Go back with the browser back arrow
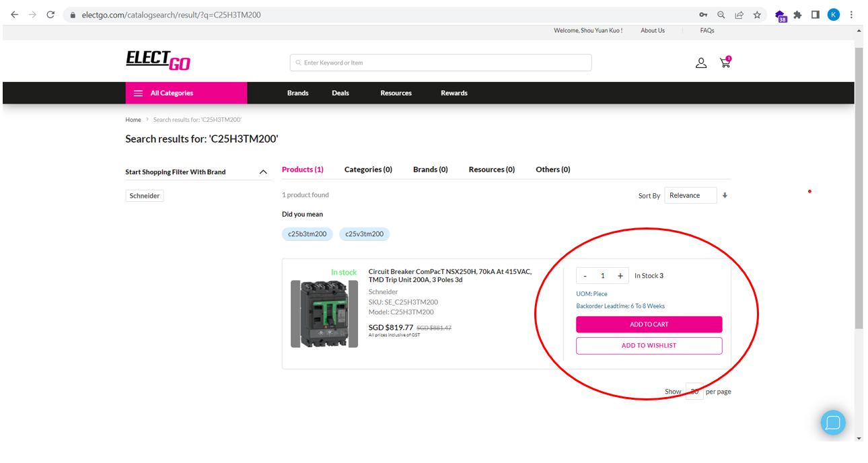The image size is (868, 463). 14,14
